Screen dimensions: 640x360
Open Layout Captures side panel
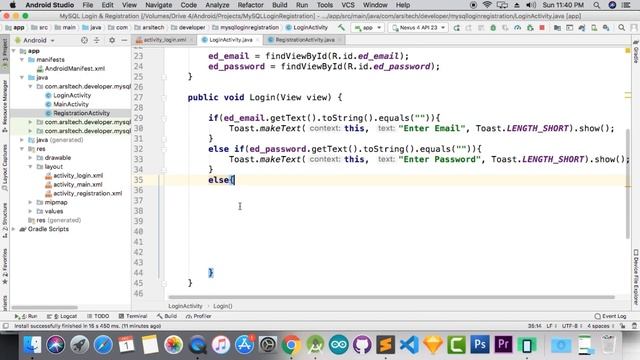4,167
